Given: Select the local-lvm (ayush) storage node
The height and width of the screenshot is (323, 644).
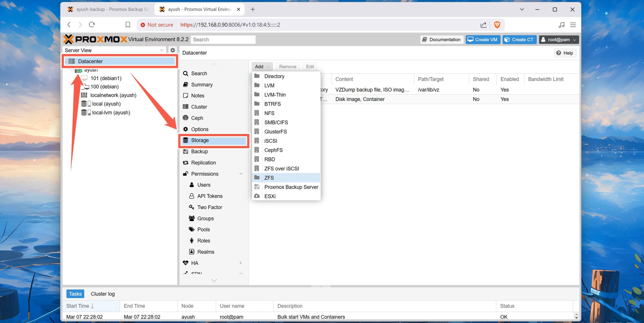Looking at the screenshot, I should point(111,113).
